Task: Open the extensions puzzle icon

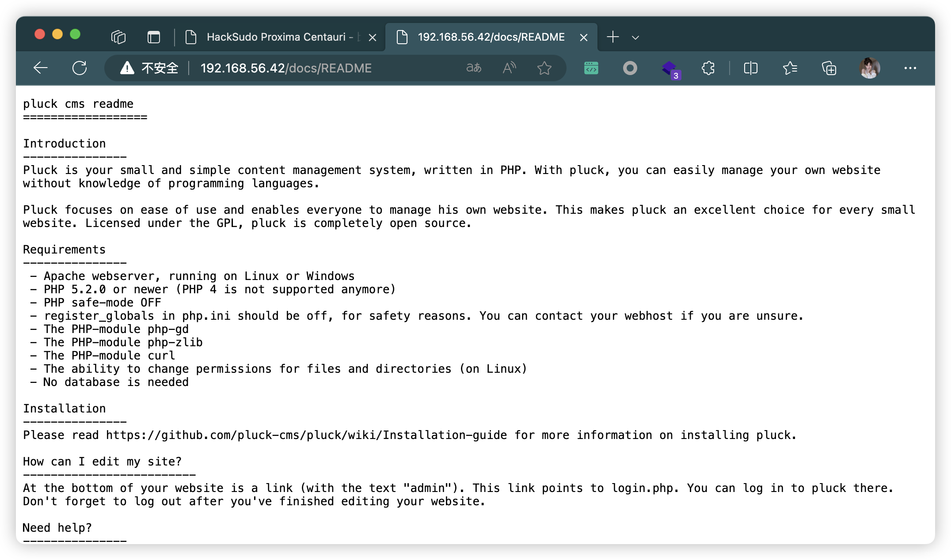Action: pos(708,68)
